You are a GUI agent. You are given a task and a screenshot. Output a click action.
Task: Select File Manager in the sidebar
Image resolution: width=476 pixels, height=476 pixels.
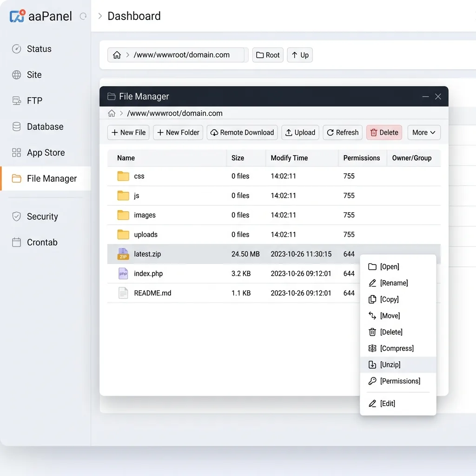coord(46,178)
